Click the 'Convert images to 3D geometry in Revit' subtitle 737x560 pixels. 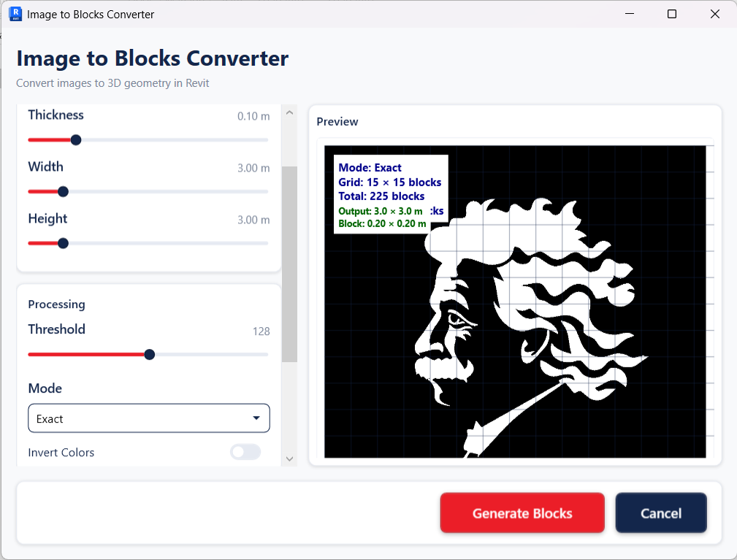[x=112, y=83]
